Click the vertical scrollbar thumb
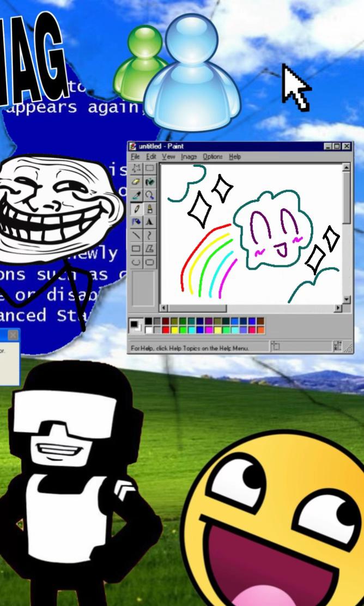 click(346, 197)
